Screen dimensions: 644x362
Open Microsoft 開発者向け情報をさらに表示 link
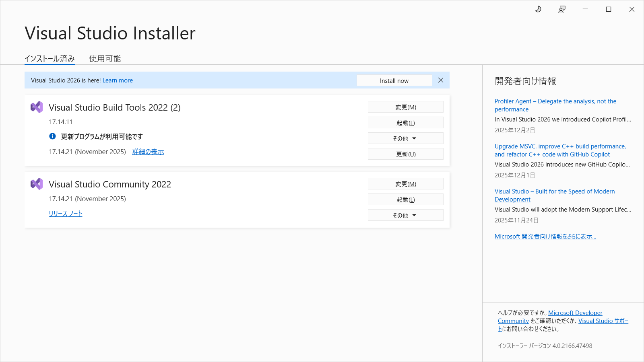click(x=545, y=237)
